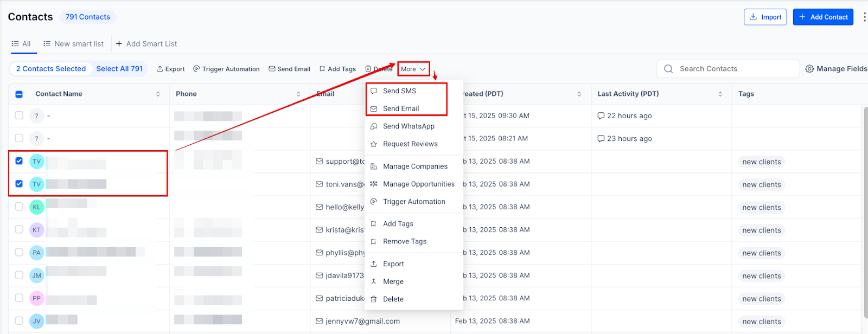The width and height of the screenshot is (868, 334).
Task: Uncheck the toni.vans TV contact checkbox
Action: coord(19,184)
